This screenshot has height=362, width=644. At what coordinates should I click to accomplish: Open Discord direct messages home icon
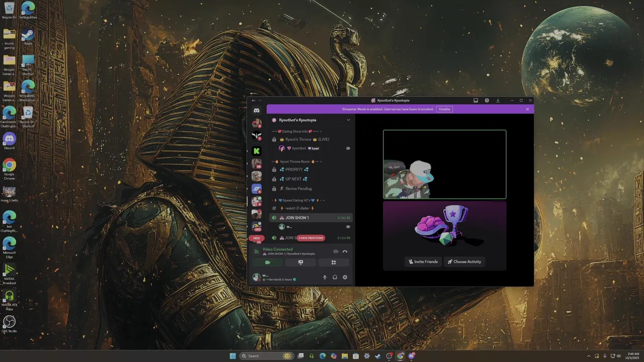pyautogui.click(x=257, y=110)
